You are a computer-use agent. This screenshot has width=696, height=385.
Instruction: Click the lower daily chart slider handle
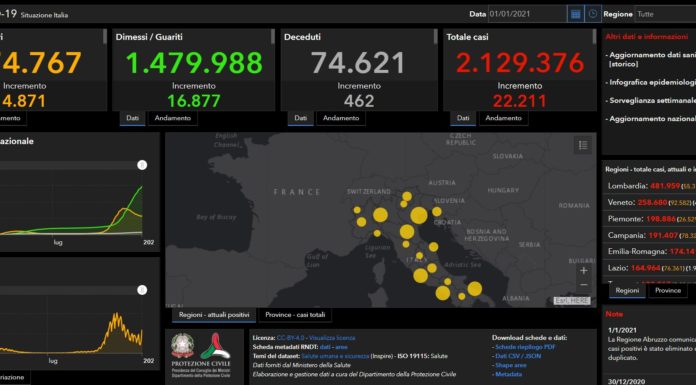142,290
